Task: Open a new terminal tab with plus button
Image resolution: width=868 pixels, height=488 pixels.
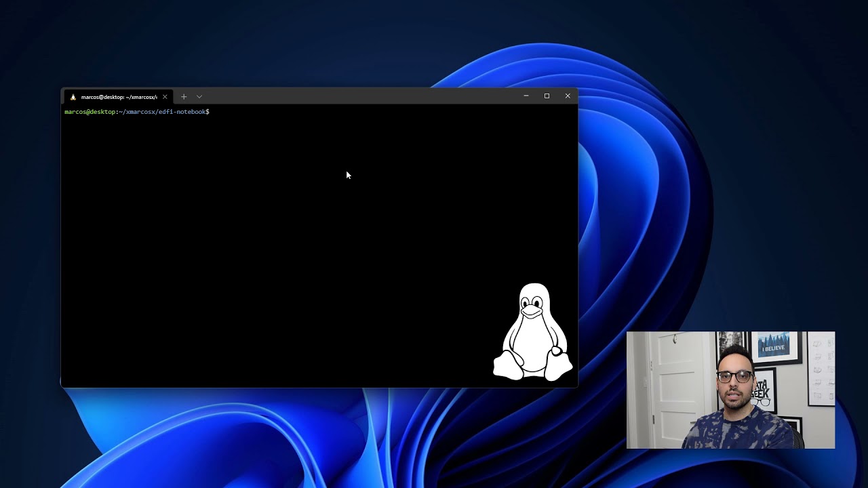Action: [184, 97]
